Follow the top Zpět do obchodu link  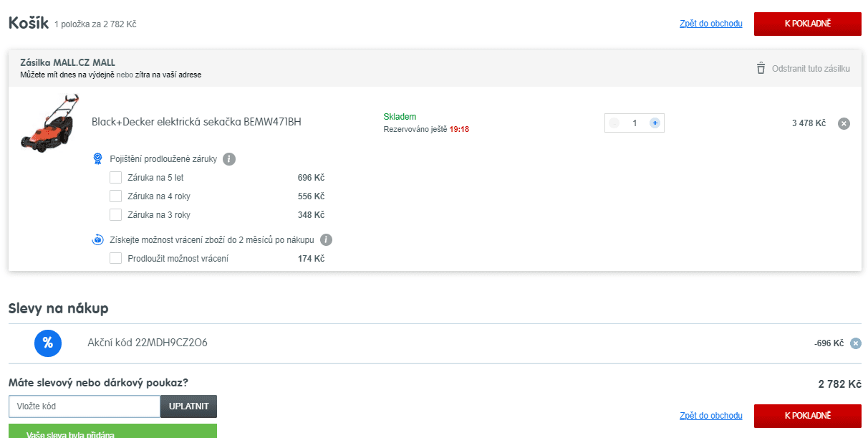tap(711, 24)
